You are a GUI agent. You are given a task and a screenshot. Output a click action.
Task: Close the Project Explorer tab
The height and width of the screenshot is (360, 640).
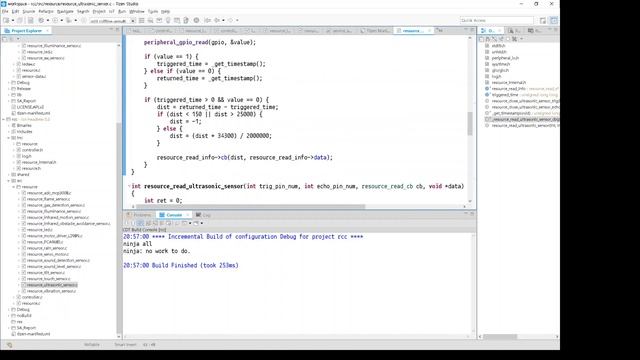click(47, 31)
